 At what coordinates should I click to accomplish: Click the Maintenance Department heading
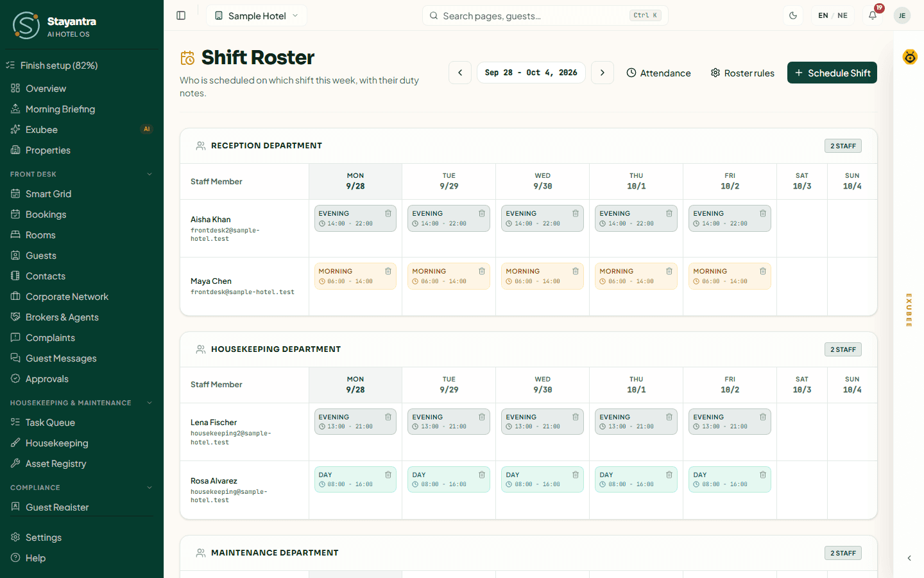275,553
